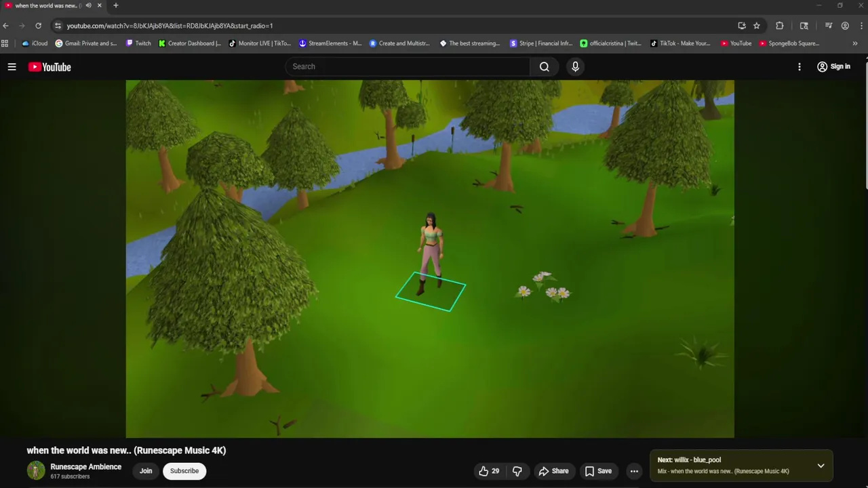868x488 pixels.
Task: Go back in browser history
Action: 6,26
